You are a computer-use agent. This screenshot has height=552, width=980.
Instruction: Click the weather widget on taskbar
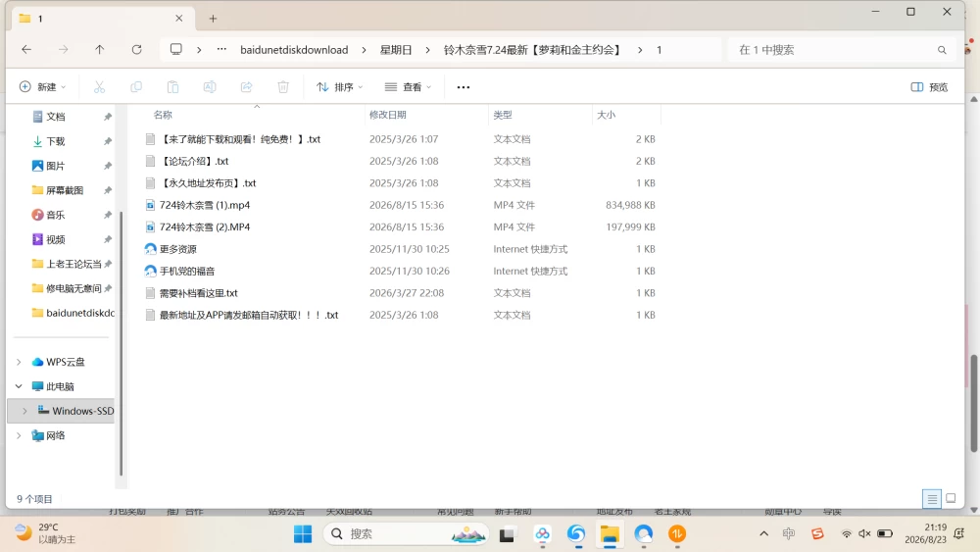point(45,533)
